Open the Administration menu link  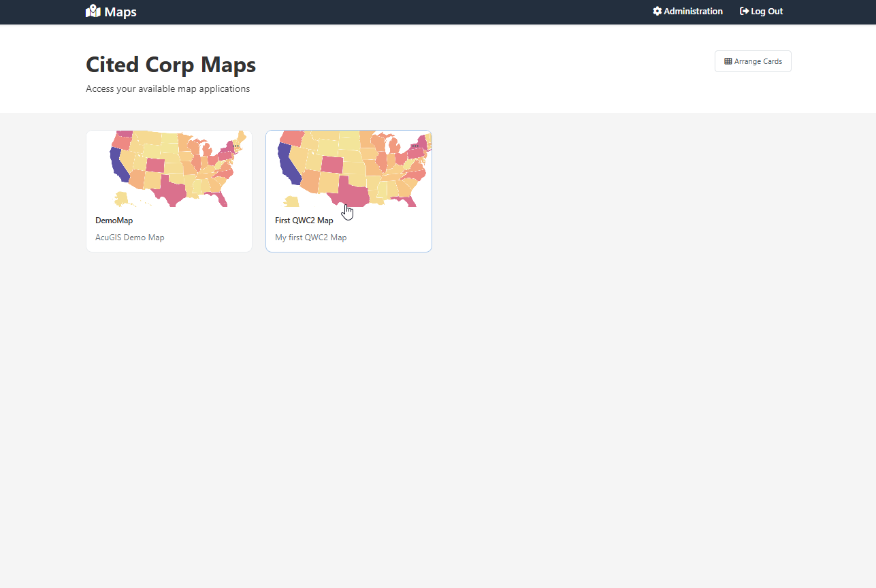(x=693, y=12)
